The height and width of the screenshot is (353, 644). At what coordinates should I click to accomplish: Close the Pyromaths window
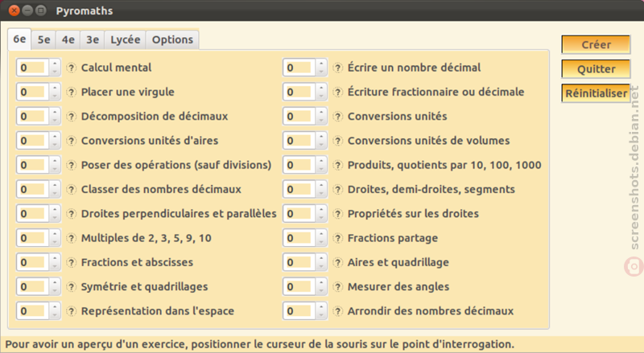[x=14, y=10]
